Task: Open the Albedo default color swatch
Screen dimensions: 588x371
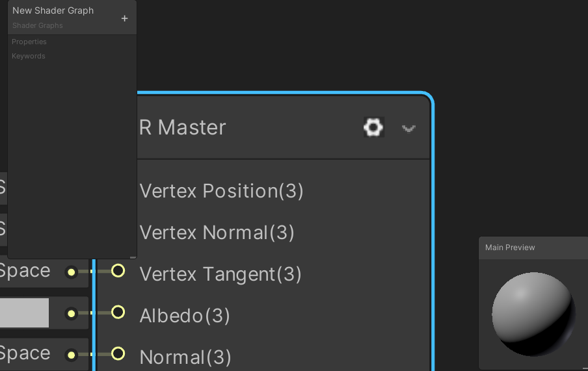Action: pyautogui.click(x=24, y=313)
